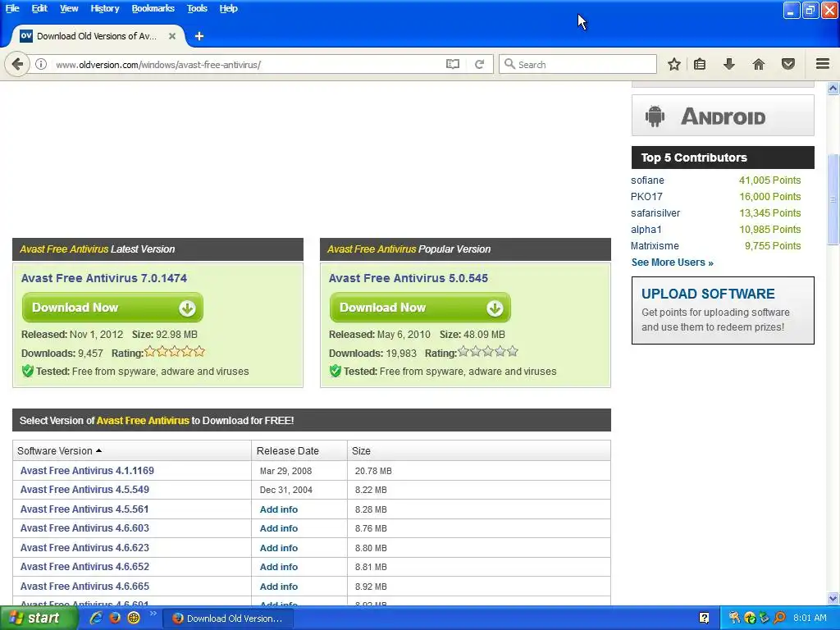
Task: Open a new tab with plus button
Action: click(199, 36)
